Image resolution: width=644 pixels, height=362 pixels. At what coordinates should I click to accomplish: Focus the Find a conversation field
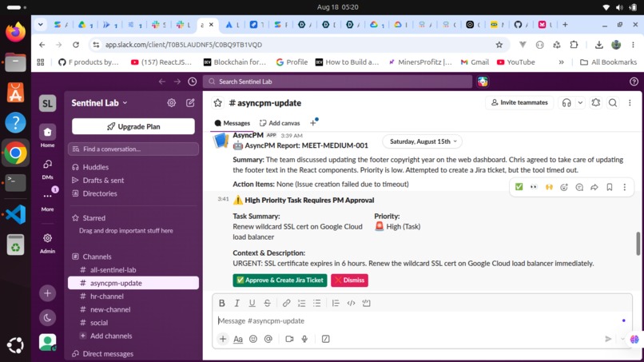pyautogui.click(x=133, y=149)
